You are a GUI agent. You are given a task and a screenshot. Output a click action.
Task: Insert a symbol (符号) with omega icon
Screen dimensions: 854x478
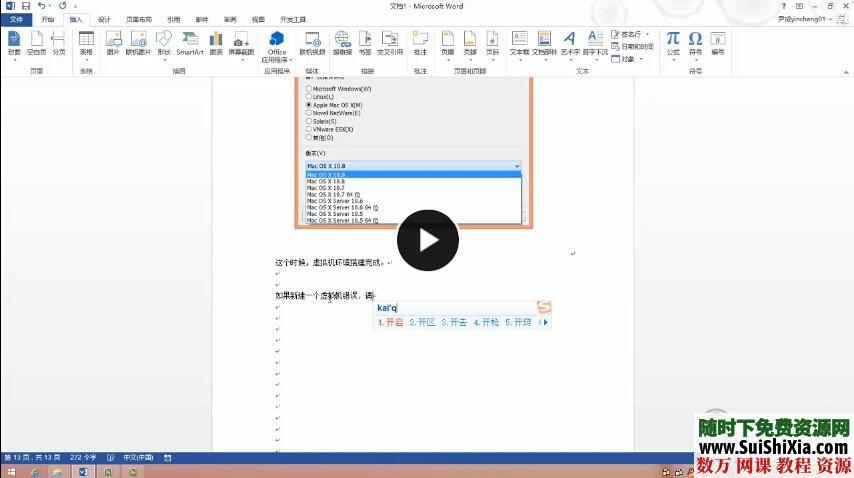pyautogui.click(x=696, y=44)
